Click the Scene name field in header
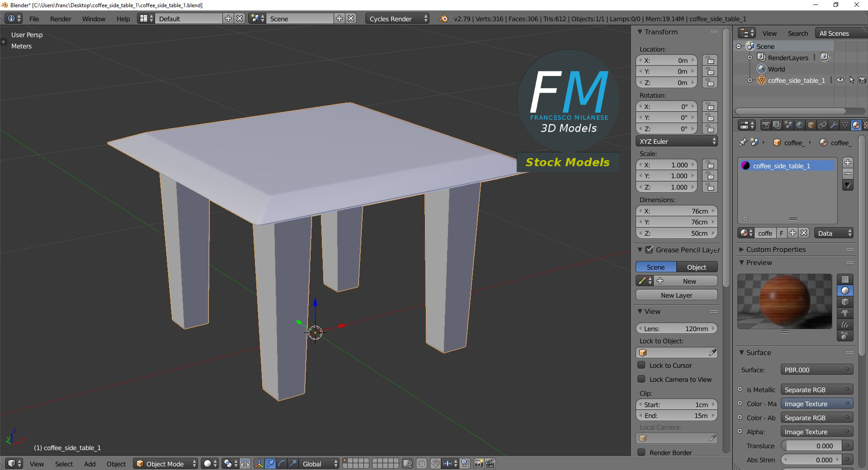This screenshot has width=868, height=470. 300,19
